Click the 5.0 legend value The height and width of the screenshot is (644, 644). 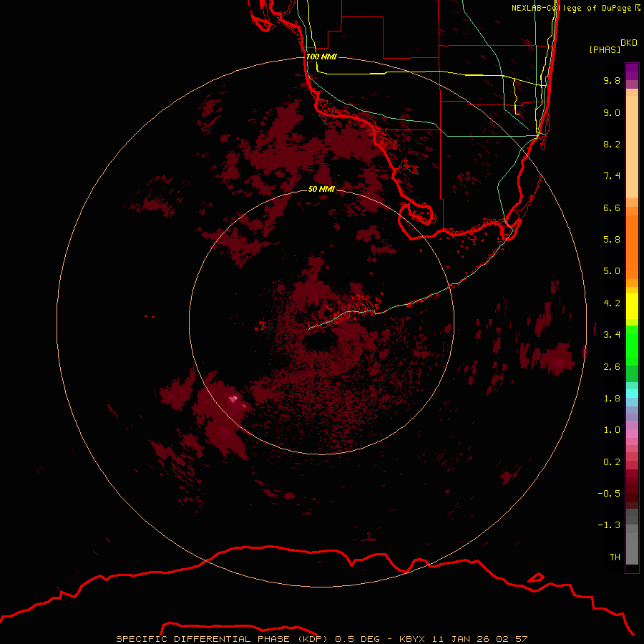pos(612,271)
